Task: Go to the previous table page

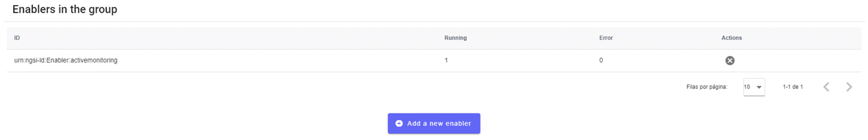Action: (826, 87)
